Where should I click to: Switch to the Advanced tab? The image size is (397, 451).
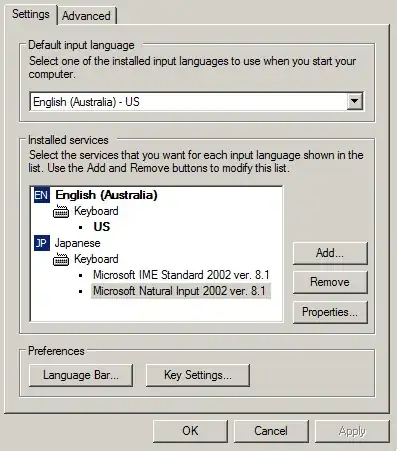tap(87, 16)
